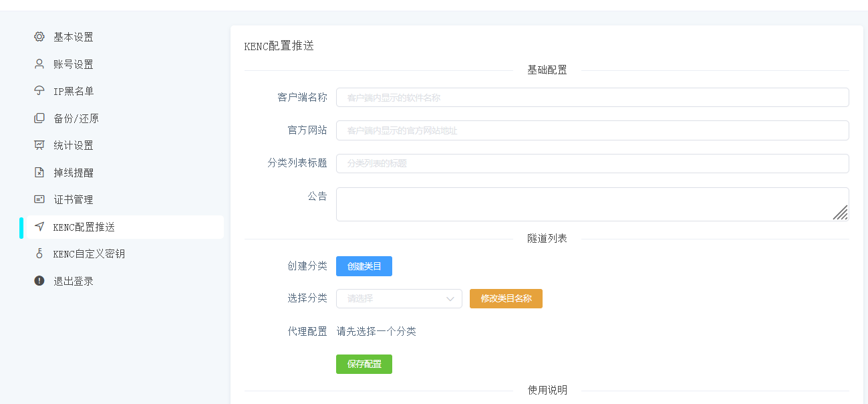Click the green 保存配置 button

click(364, 364)
